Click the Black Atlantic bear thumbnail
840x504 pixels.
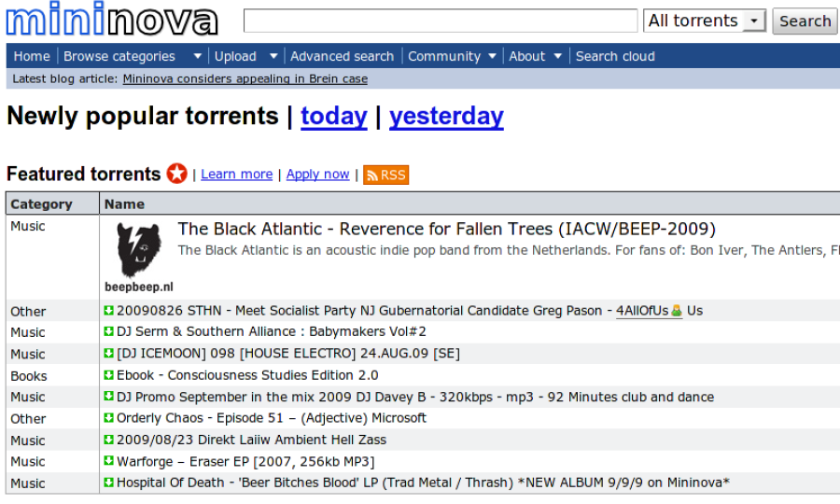[139, 250]
